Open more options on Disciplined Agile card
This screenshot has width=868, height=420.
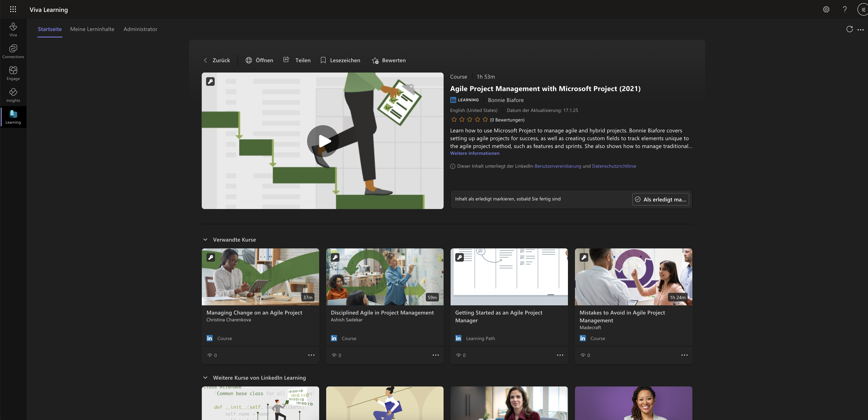point(436,355)
